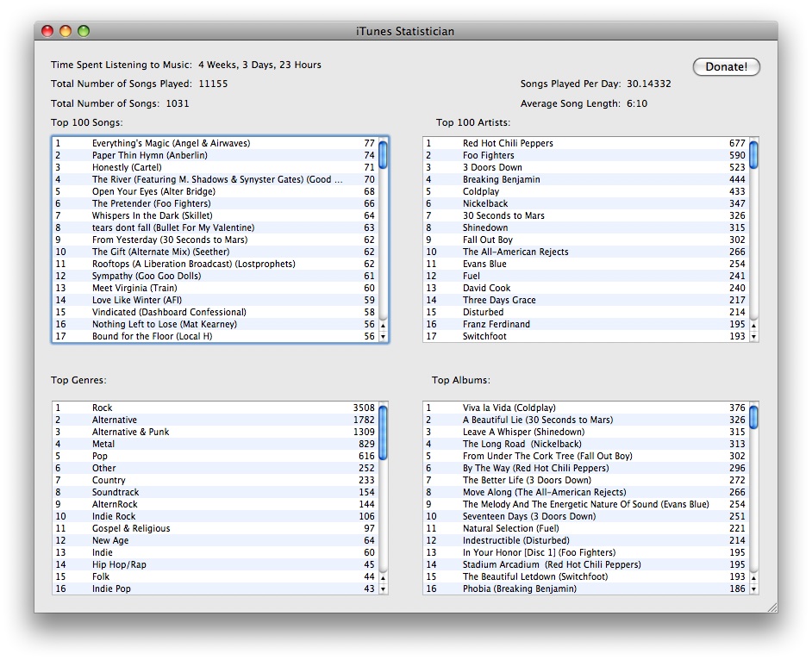Select song Everything's Magic (Angel & Airwaves)
Image resolution: width=812 pixels, height=660 pixels.
[215, 143]
